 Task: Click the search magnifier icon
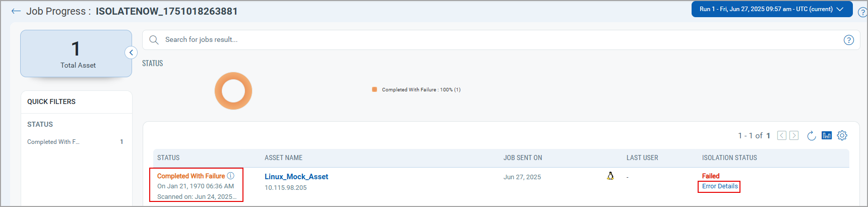pyautogui.click(x=154, y=40)
